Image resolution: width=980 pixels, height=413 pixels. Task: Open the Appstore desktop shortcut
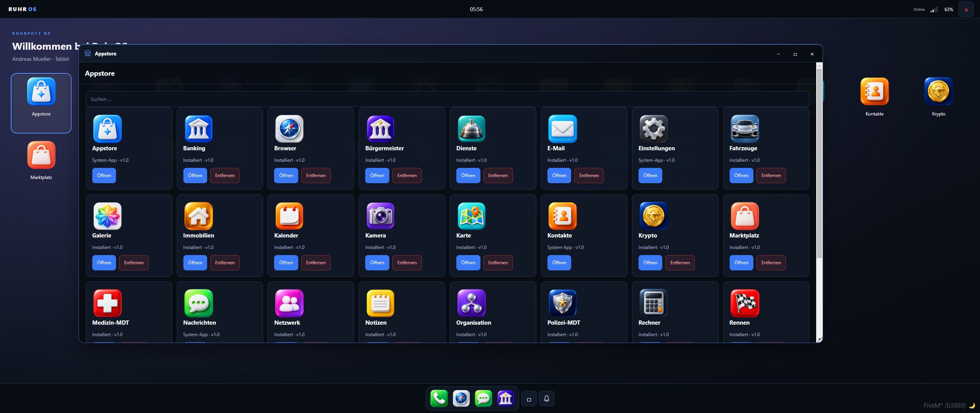pos(41,103)
